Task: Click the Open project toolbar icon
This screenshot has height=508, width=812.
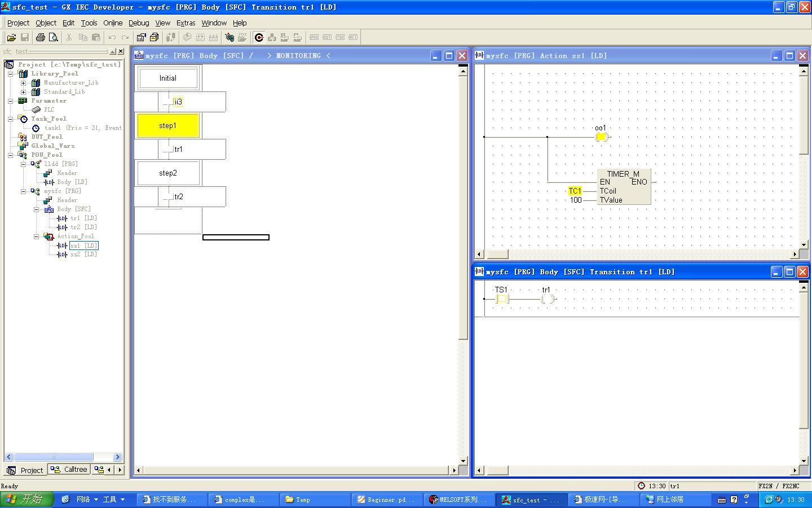Action: pos(11,37)
